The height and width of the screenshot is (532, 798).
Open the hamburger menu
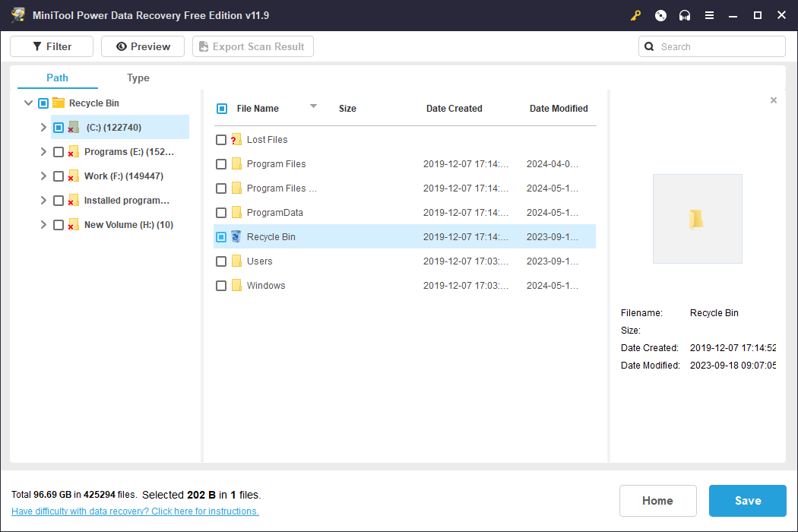click(709, 15)
